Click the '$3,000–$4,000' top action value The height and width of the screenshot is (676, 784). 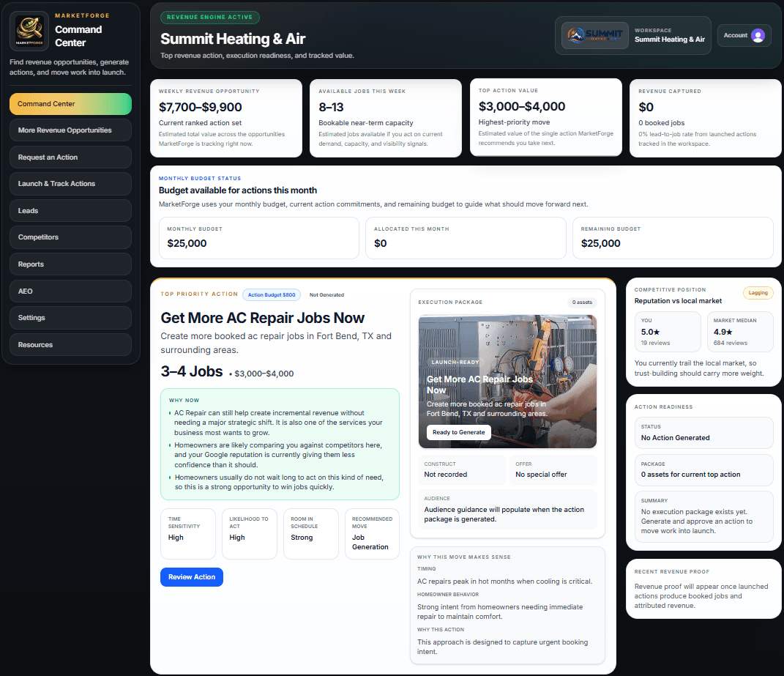[x=521, y=107]
